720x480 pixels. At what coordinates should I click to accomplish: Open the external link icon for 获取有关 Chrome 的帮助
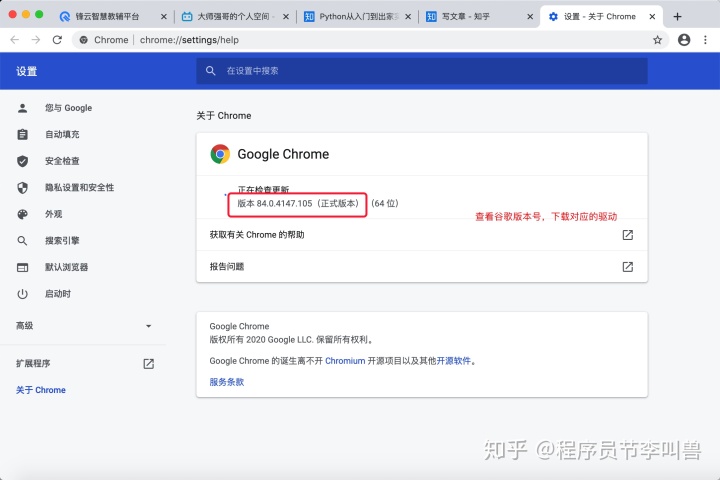point(628,235)
